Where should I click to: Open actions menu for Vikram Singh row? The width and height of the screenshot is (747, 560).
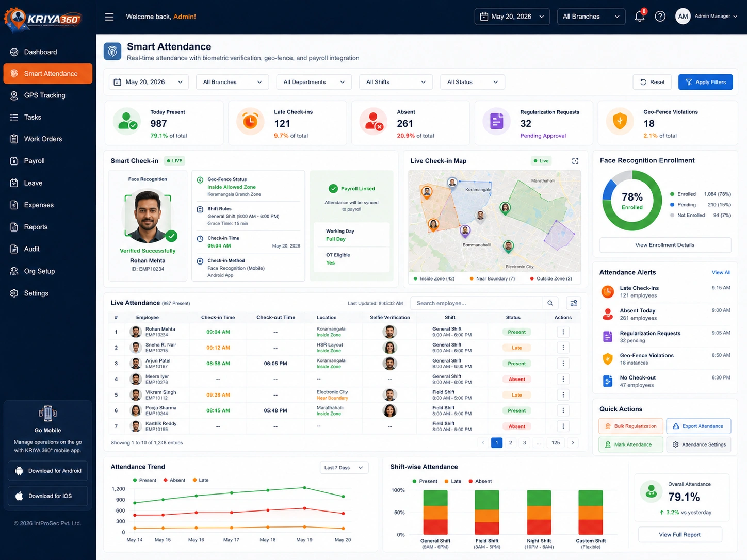pos(563,395)
